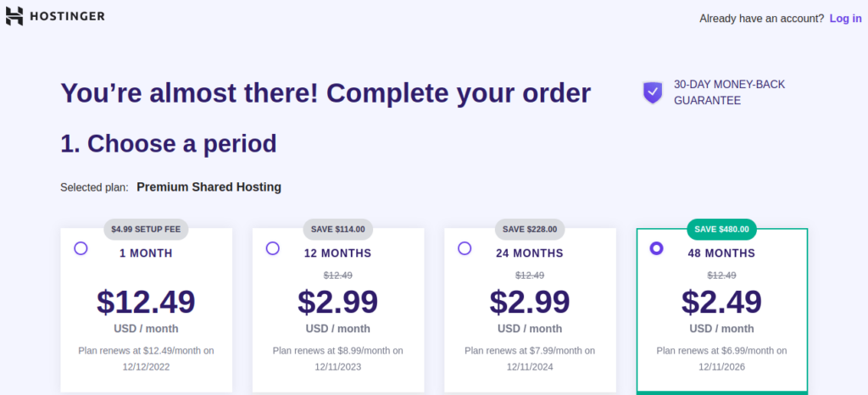The width and height of the screenshot is (868, 395).
Task: Click the 48 months plan title
Action: coord(721,253)
